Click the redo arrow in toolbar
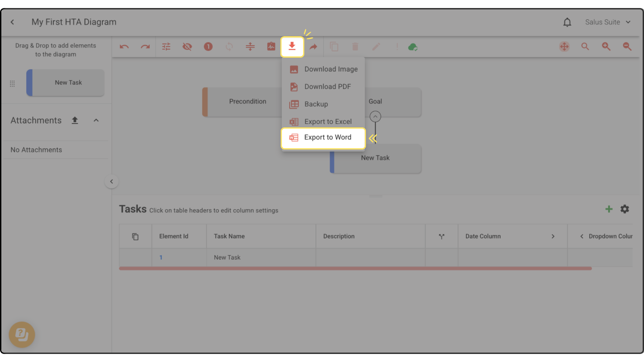This screenshot has height=362, width=644. [x=145, y=47]
